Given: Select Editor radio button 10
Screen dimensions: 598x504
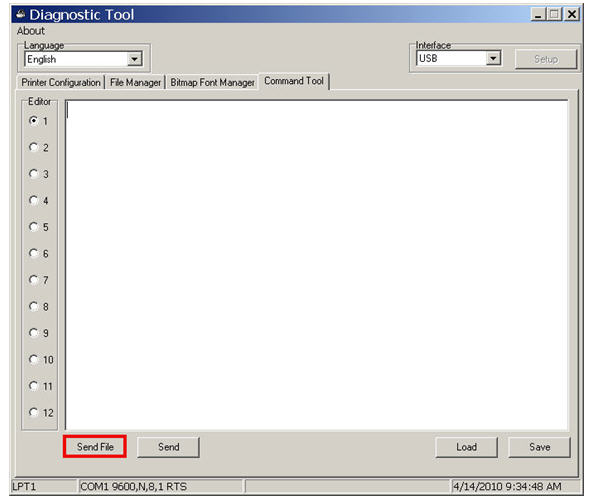Looking at the screenshot, I should (34, 360).
